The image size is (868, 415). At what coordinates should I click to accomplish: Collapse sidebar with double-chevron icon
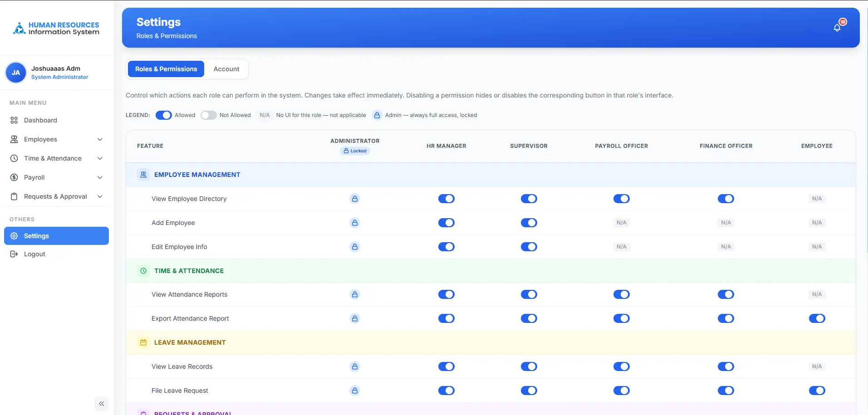tap(102, 404)
